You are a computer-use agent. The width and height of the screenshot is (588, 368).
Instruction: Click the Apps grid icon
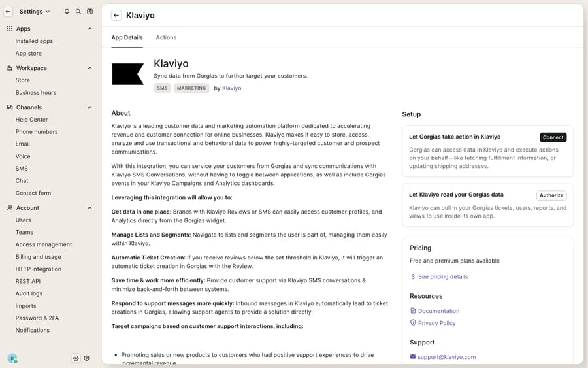pos(10,29)
